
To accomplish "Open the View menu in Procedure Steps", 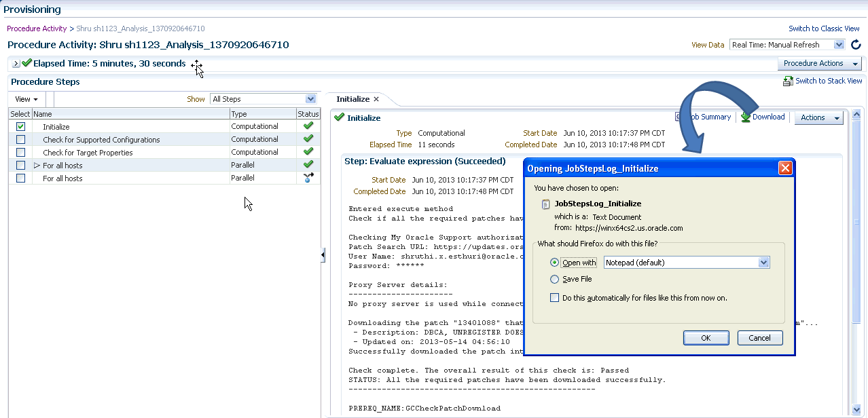I will [26, 99].
